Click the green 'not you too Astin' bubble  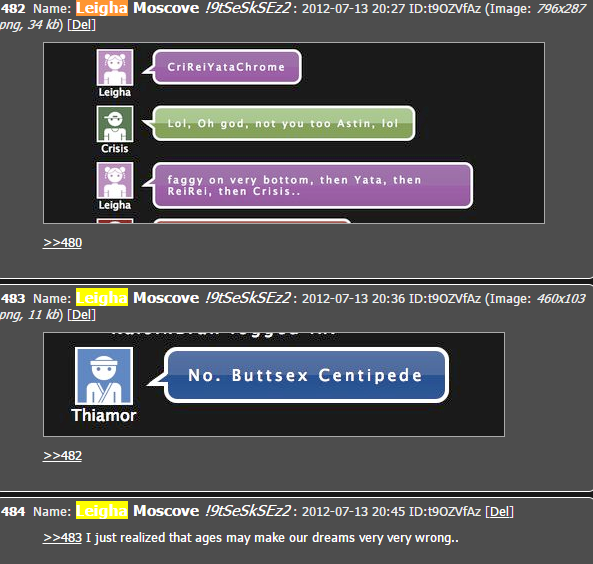(x=284, y=123)
